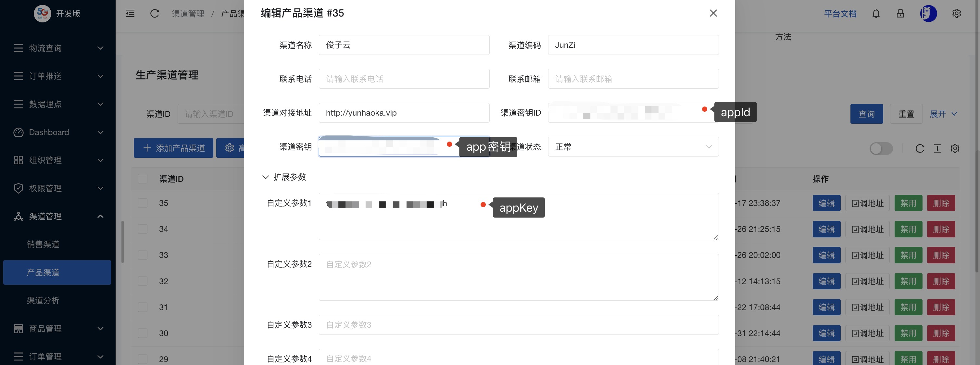Select 销售渠道 in the sidebar menu
This screenshot has width=980, height=365.
point(42,244)
